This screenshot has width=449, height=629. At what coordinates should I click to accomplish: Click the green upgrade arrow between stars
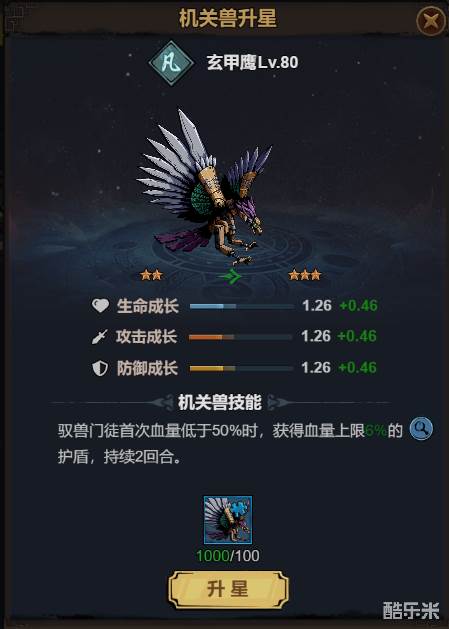pos(230,276)
